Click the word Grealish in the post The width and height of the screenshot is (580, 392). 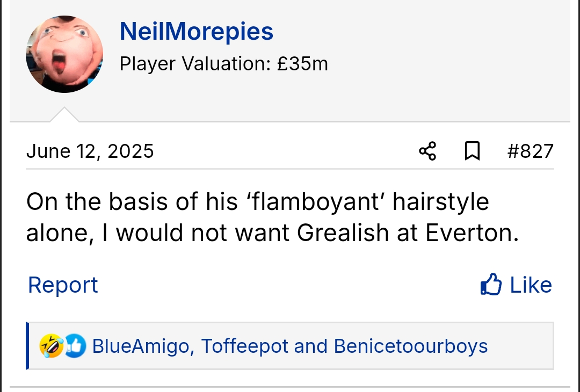coord(343,233)
